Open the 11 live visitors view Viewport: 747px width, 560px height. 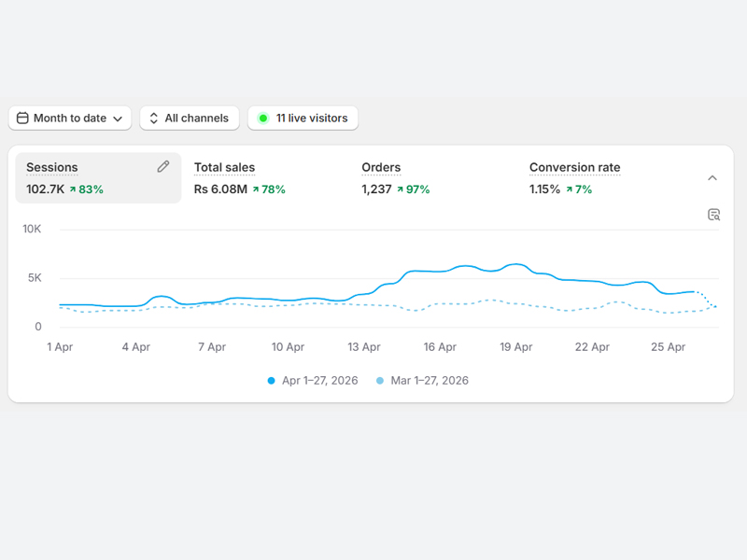tap(303, 119)
